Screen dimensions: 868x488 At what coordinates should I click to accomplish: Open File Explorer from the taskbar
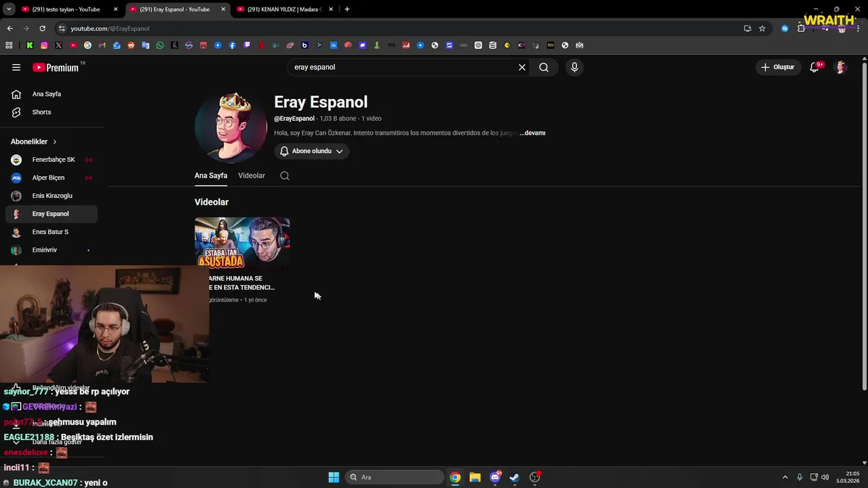(475, 477)
